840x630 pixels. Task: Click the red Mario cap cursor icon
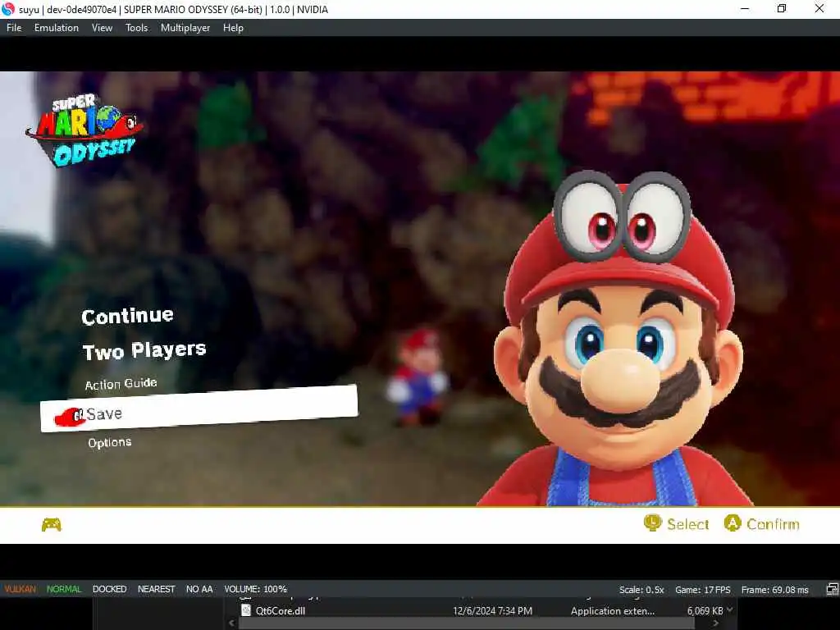[x=71, y=417]
